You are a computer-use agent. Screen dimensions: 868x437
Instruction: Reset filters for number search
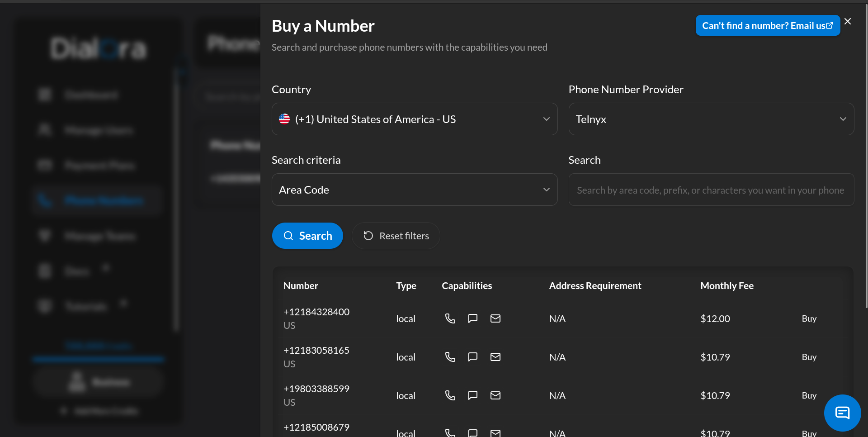pos(396,236)
